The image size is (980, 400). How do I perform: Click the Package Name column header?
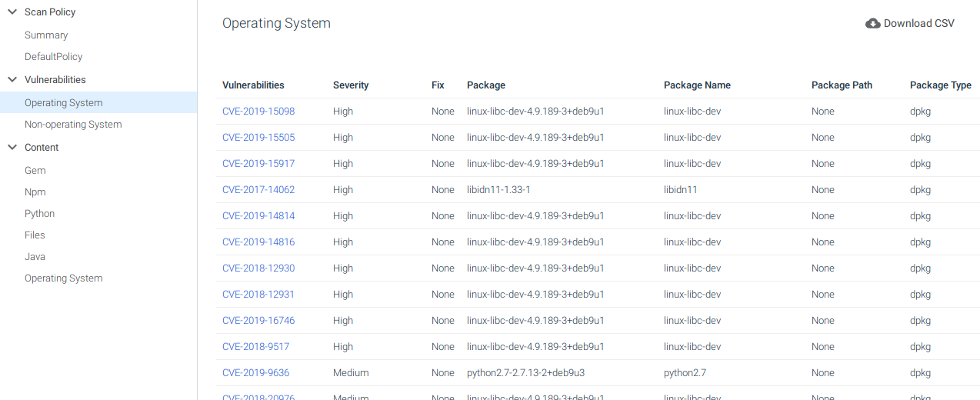coord(697,85)
